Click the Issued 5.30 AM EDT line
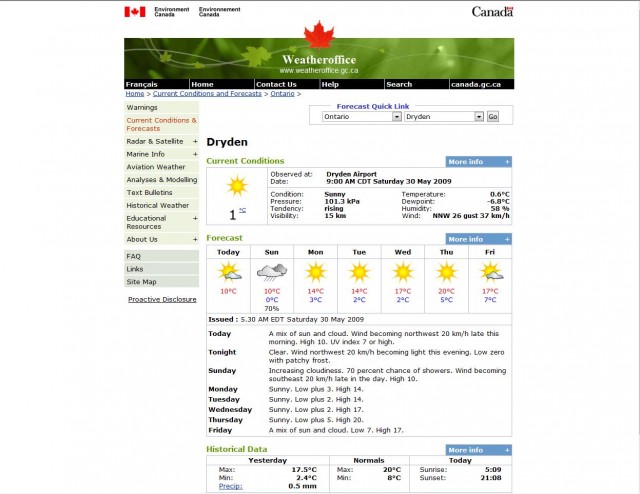This screenshot has height=494, width=640. [x=286, y=319]
